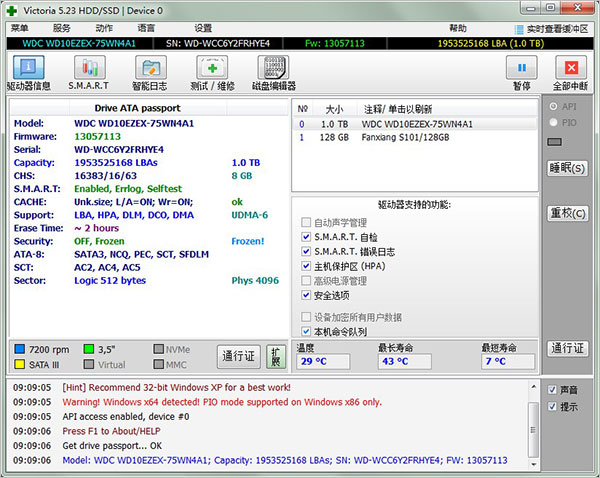600x478 pixels.
Task: Click the 重校(C) recalibrate button
Action: tap(567, 213)
